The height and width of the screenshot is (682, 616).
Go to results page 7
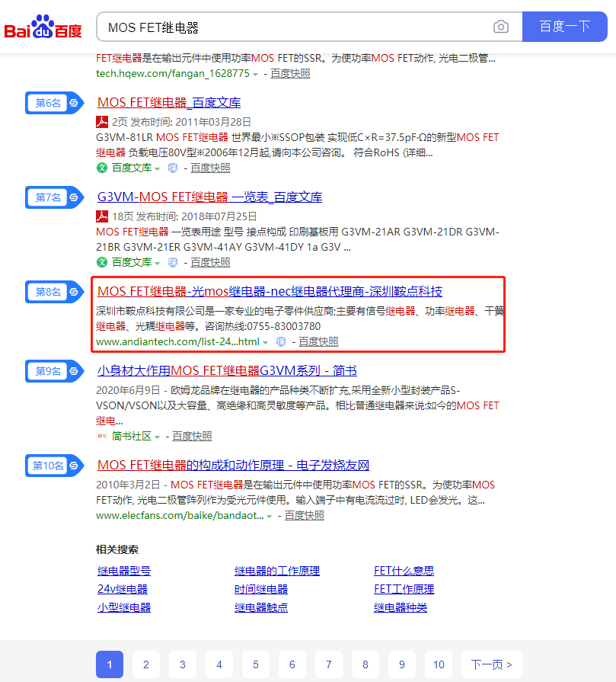[x=329, y=664]
